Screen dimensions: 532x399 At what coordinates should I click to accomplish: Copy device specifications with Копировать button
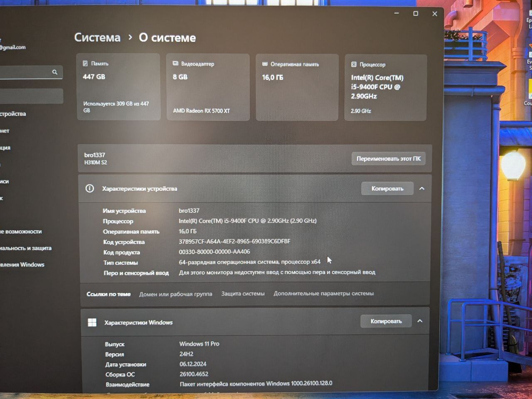(x=387, y=189)
